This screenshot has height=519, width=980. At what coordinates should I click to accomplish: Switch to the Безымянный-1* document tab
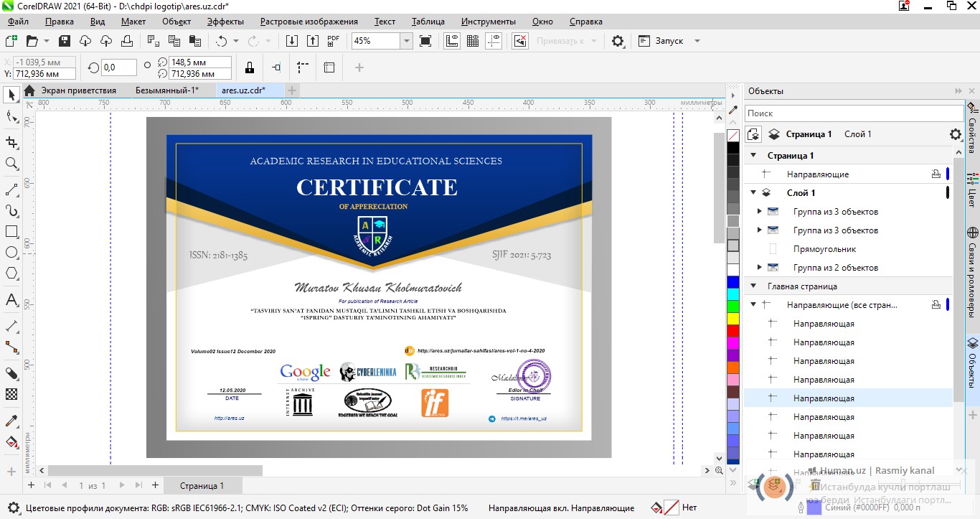pyautogui.click(x=167, y=90)
